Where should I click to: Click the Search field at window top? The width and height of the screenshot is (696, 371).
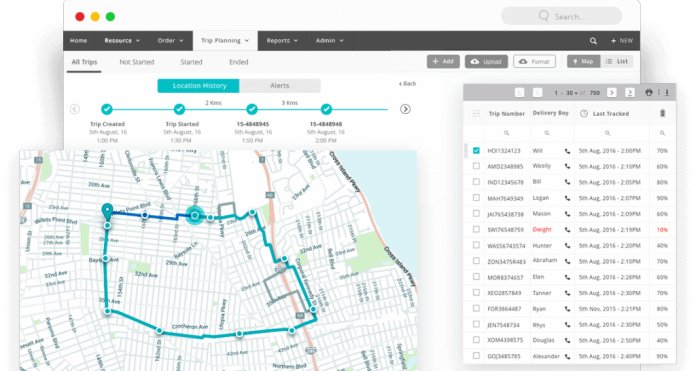[x=562, y=16]
